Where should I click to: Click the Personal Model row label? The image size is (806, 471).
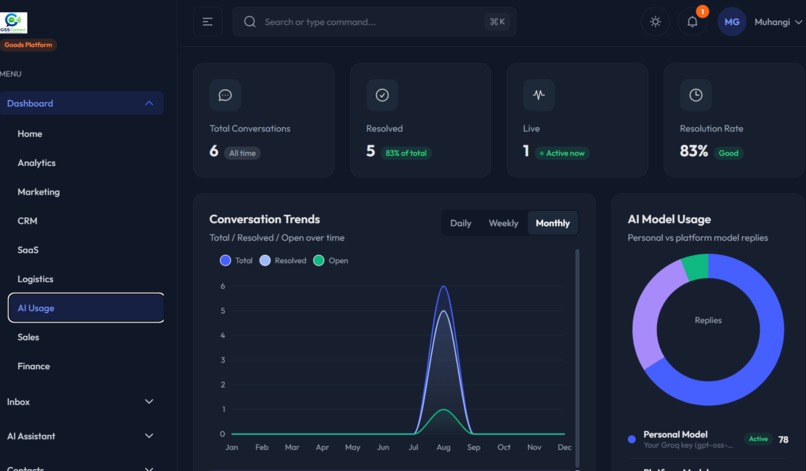point(675,434)
